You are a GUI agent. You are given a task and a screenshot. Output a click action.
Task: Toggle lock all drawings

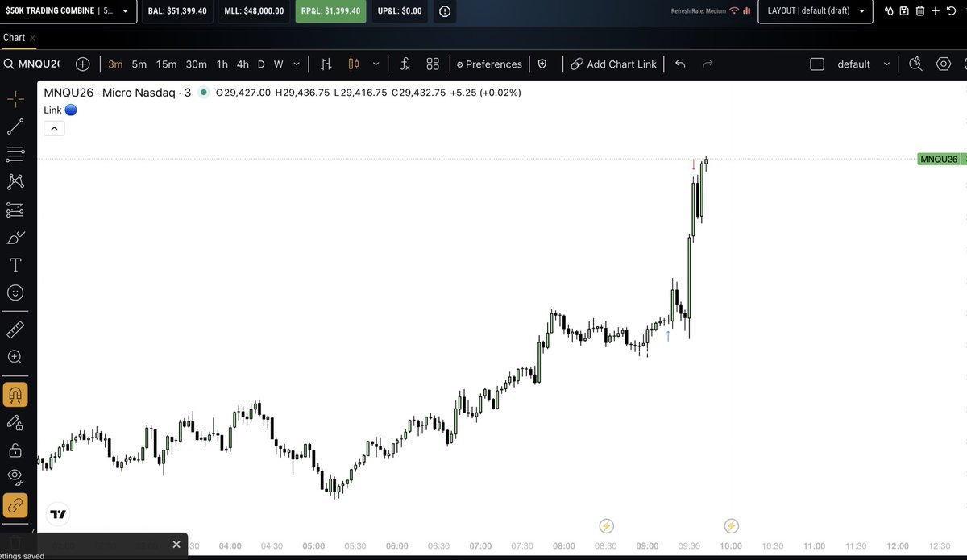(15, 450)
